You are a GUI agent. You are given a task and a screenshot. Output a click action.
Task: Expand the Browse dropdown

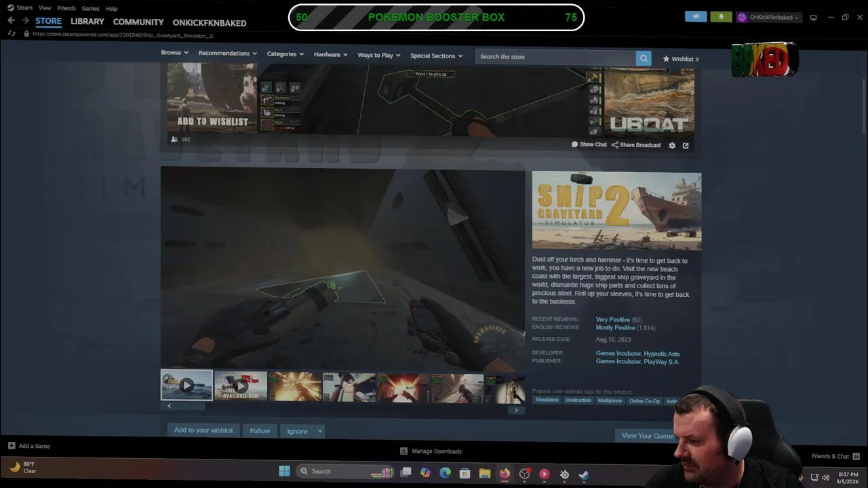pyautogui.click(x=174, y=53)
